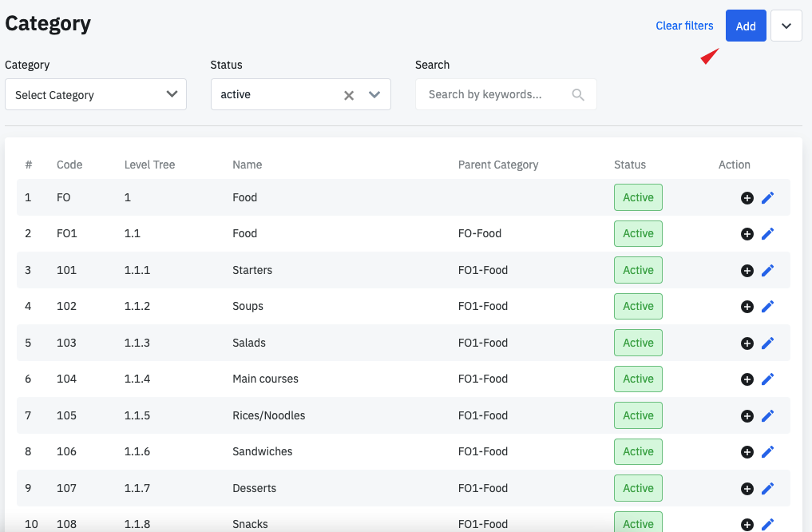Click the Parent Category column header
Screen dimensions: 812x532
(x=498, y=165)
